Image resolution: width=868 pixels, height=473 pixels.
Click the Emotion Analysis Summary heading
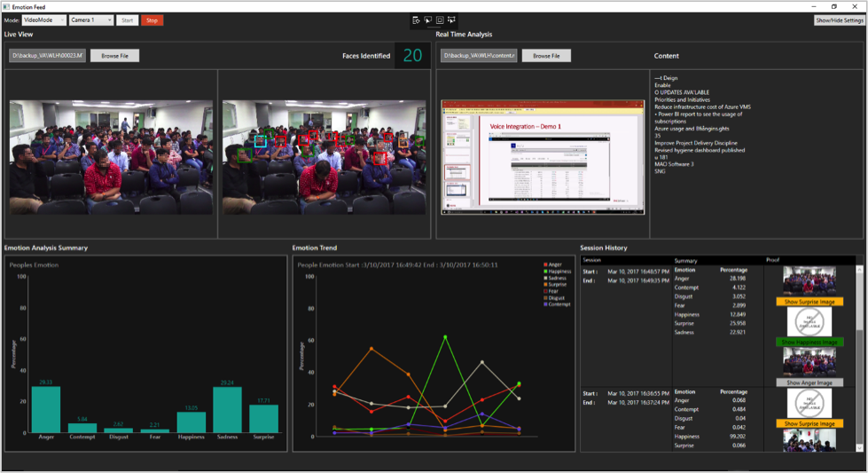coord(46,248)
